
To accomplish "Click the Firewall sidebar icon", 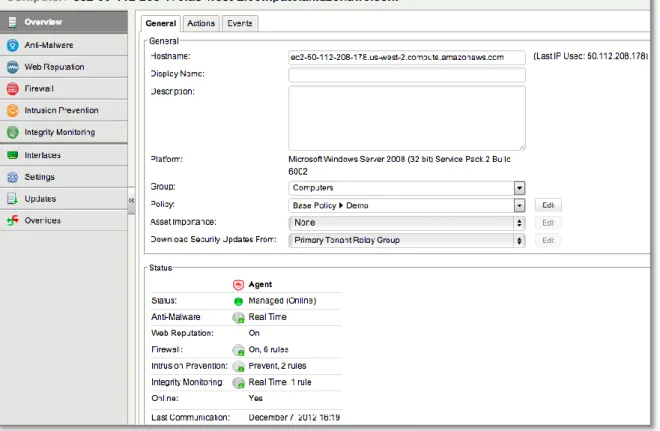I will pyautogui.click(x=13, y=89).
